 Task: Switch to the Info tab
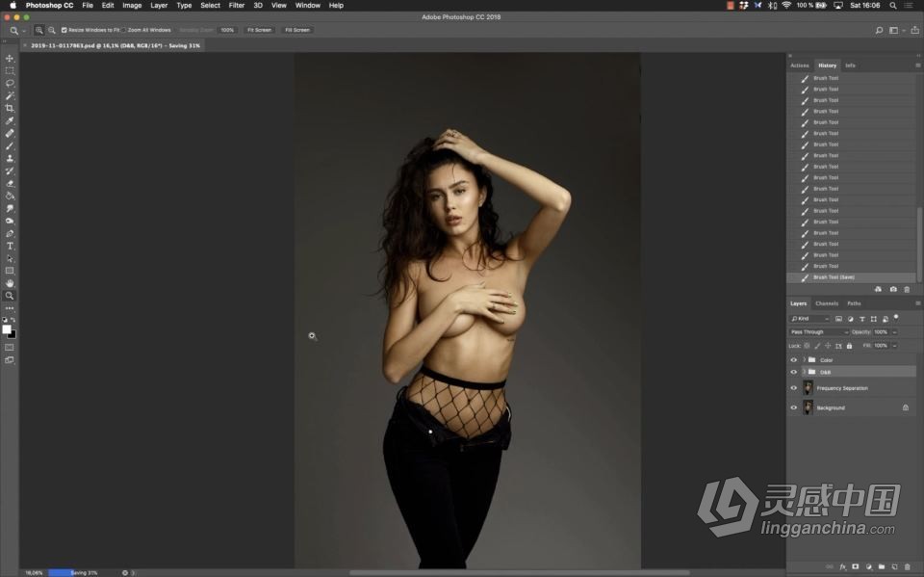tap(850, 66)
